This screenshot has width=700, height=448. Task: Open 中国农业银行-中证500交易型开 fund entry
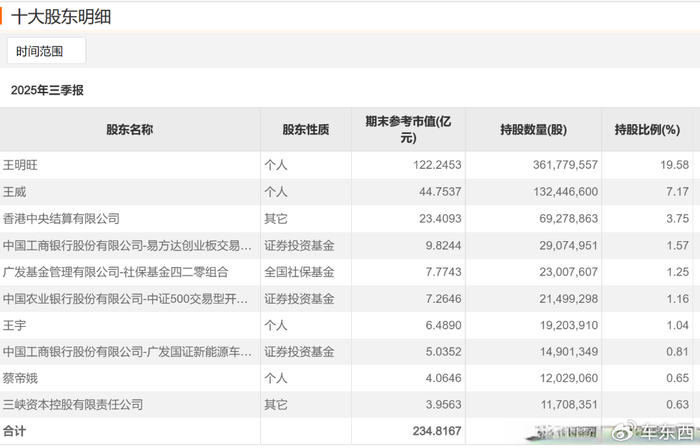pyautogui.click(x=125, y=299)
